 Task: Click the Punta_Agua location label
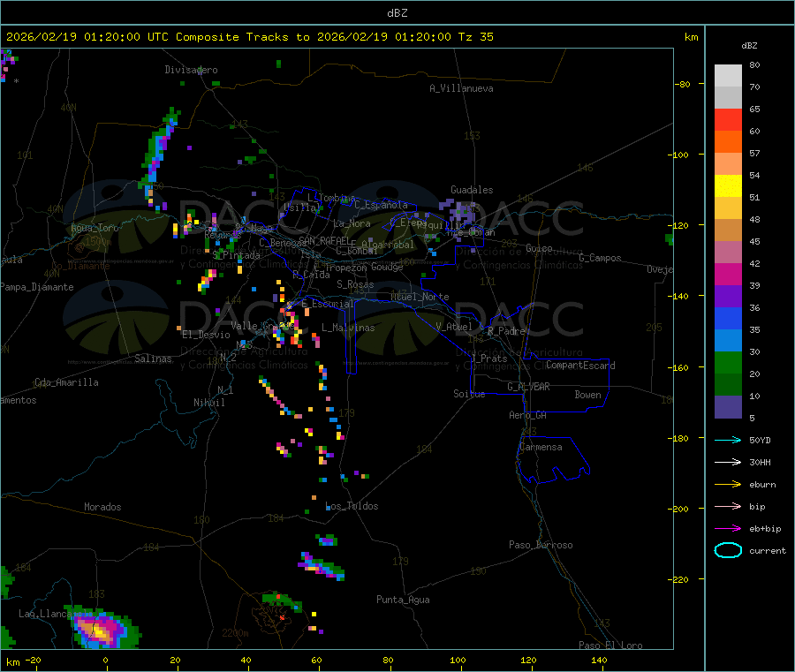[403, 600]
